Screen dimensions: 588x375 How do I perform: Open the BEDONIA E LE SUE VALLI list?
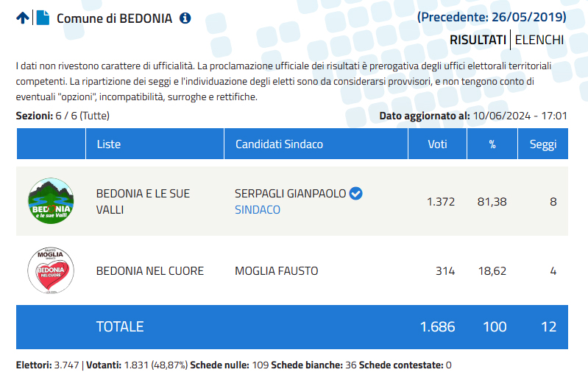click(x=143, y=202)
